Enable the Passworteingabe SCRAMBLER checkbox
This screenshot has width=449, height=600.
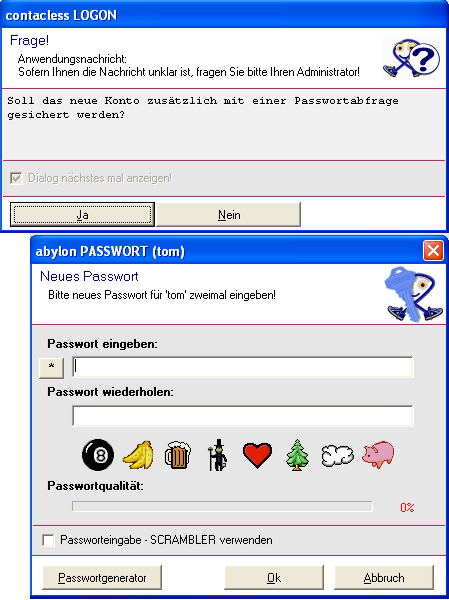48,540
